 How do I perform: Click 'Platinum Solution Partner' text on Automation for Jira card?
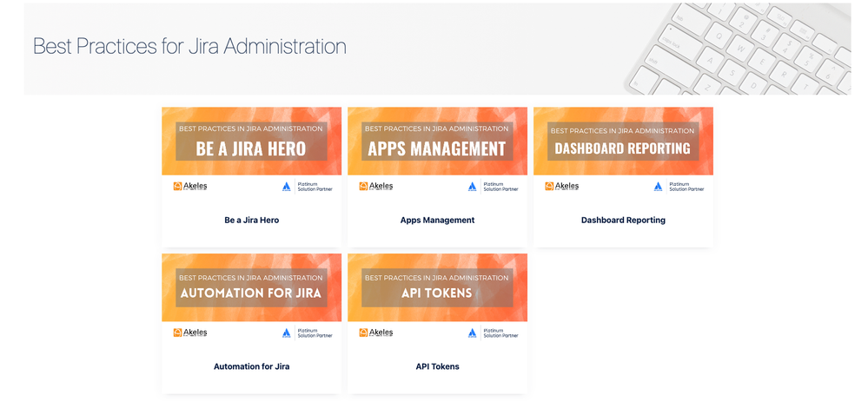pos(315,333)
